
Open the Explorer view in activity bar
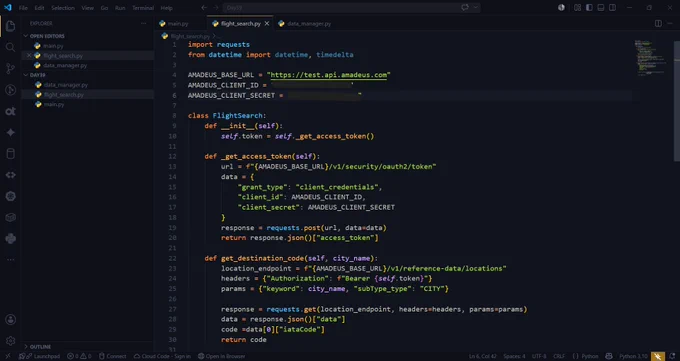[10, 26]
